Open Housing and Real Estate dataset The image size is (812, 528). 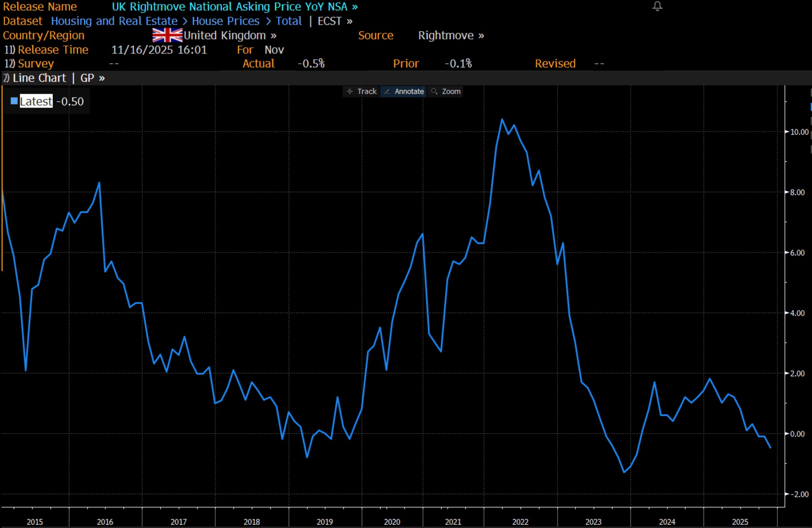pos(114,21)
